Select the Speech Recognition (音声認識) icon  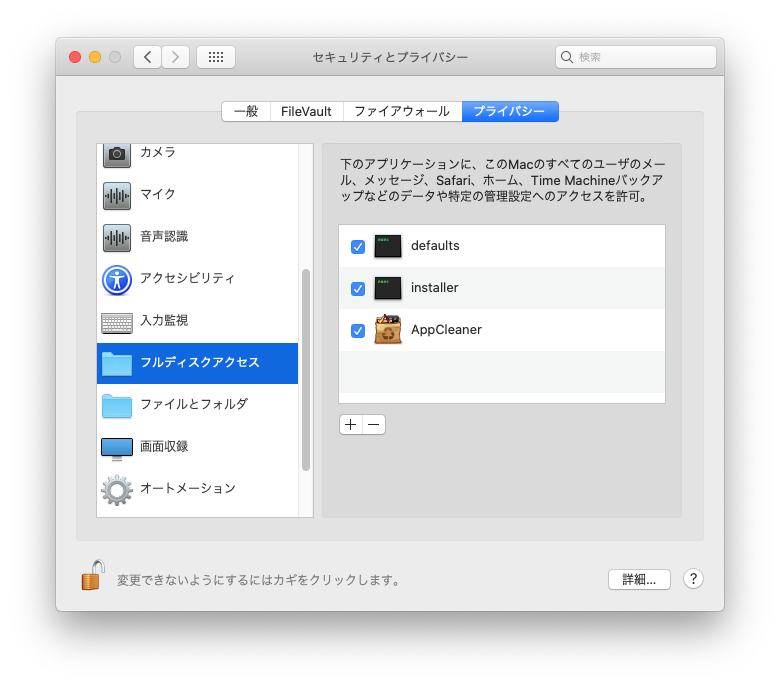pos(117,237)
